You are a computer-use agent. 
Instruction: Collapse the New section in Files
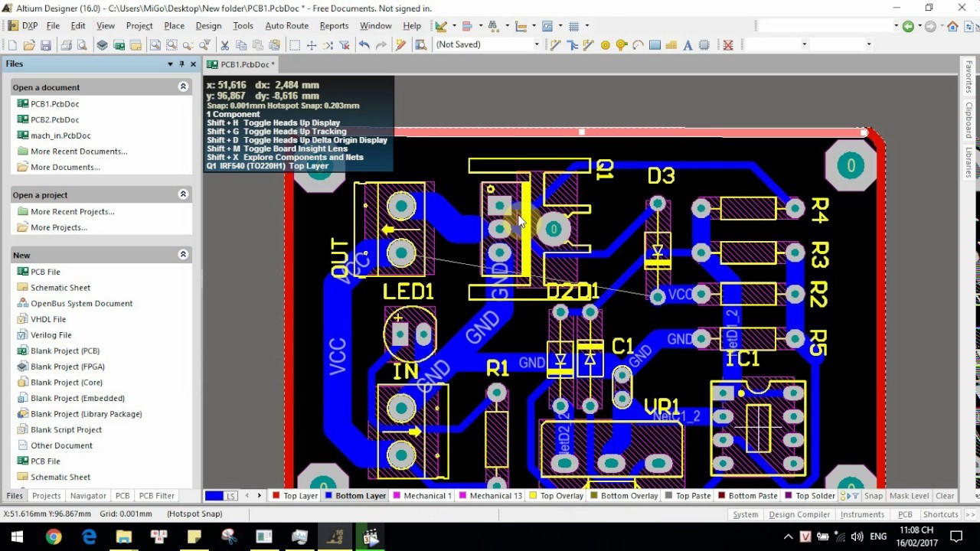183,255
